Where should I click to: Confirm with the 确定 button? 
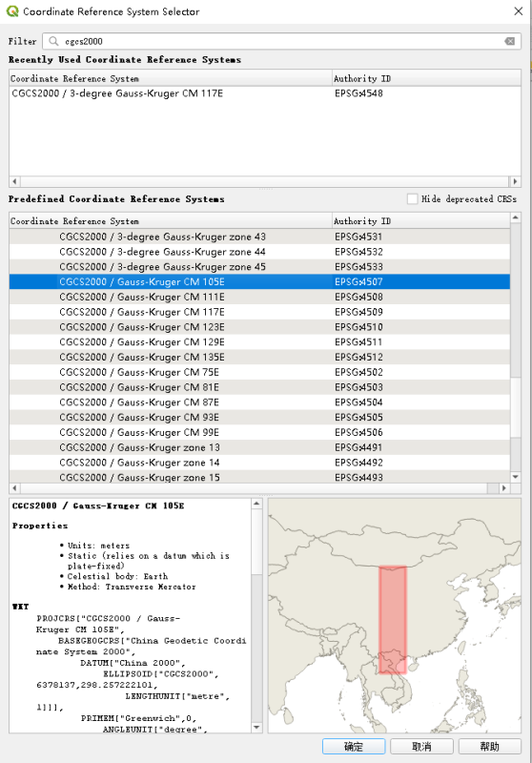tap(354, 747)
